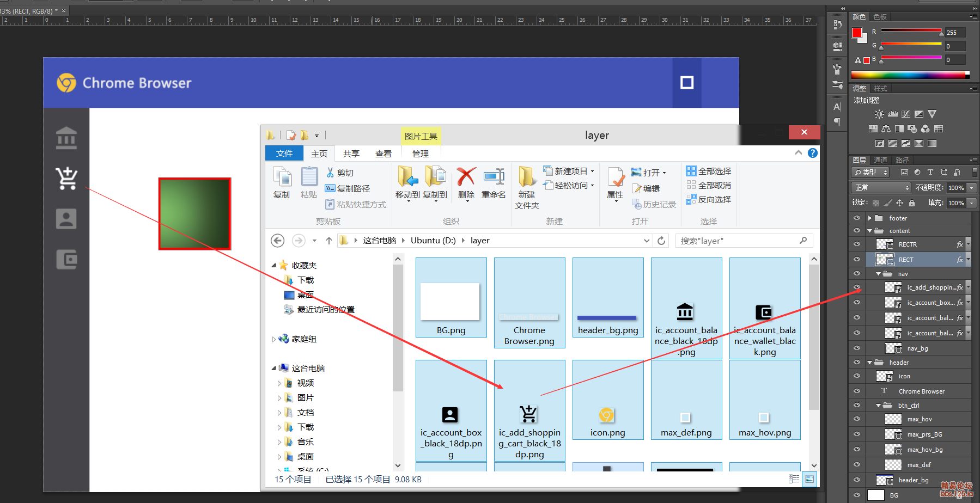Hide the footer layer group
The width and height of the screenshot is (980, 503).
tap(857, 218)
